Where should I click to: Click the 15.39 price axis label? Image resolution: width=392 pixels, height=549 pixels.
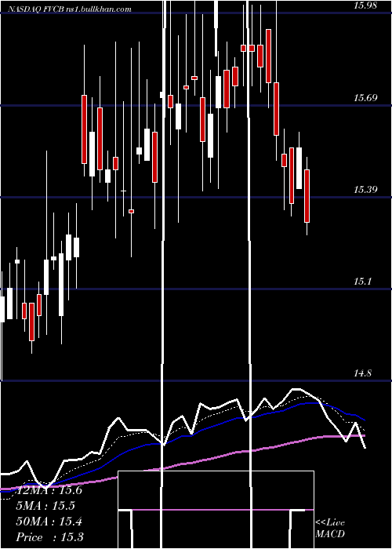[x=365, y=190]
